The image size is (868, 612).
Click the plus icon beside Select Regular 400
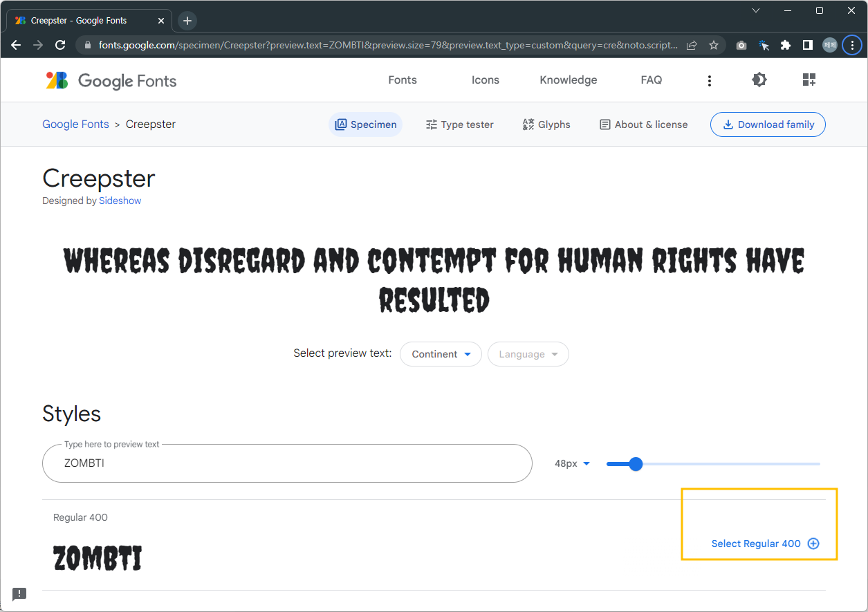click(x=813, y=544)
